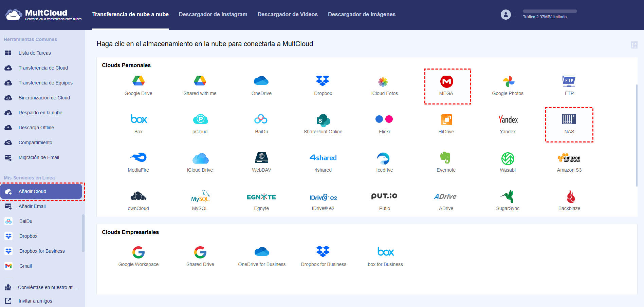Add the MediaFire cloud
The width and height of the screenshot is (644, 307).
(x=139, y=157)
